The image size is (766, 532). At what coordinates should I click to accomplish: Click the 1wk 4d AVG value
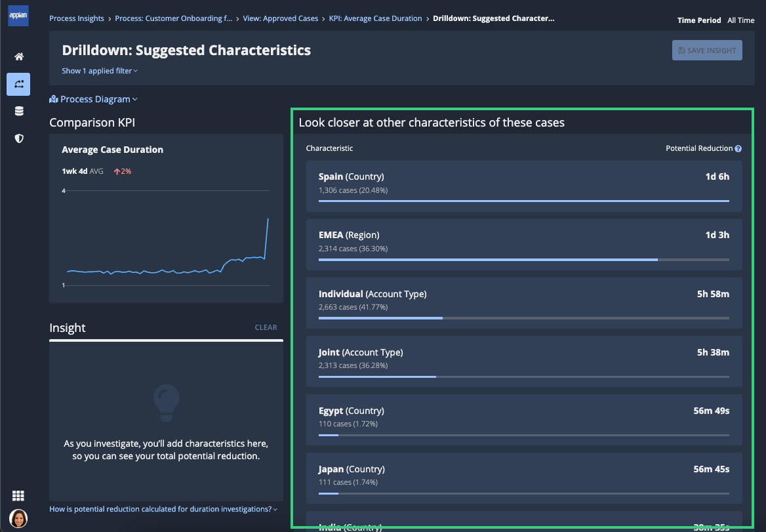(x=83, y=171)
